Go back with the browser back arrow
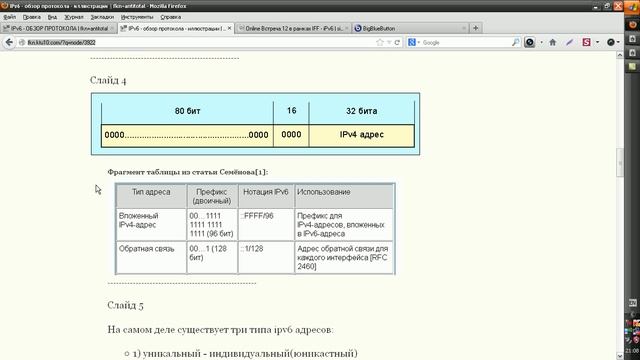The width and height of the screenshot is (640, 360). pyautogui.click(x=9, y=42)
